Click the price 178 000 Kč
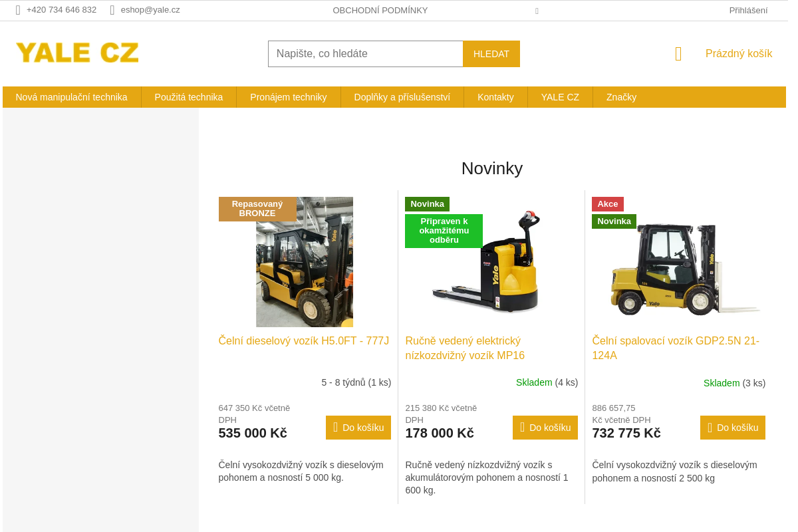This screenshot has height=532, width=798. click(440, 433)
